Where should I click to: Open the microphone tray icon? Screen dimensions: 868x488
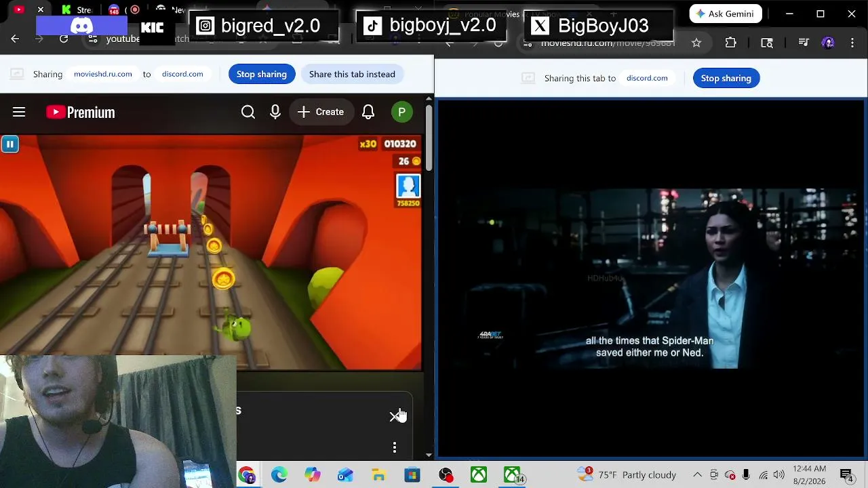pos(746,475)
